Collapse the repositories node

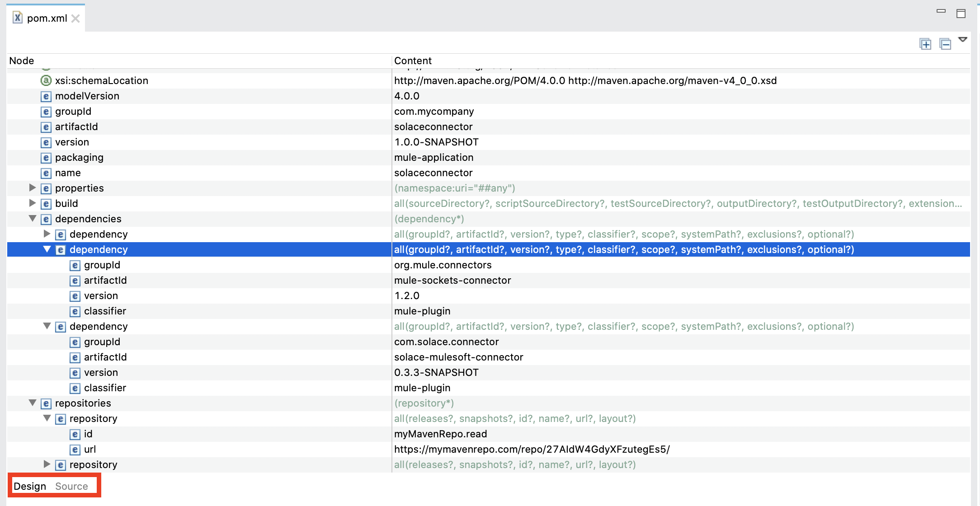32,403
